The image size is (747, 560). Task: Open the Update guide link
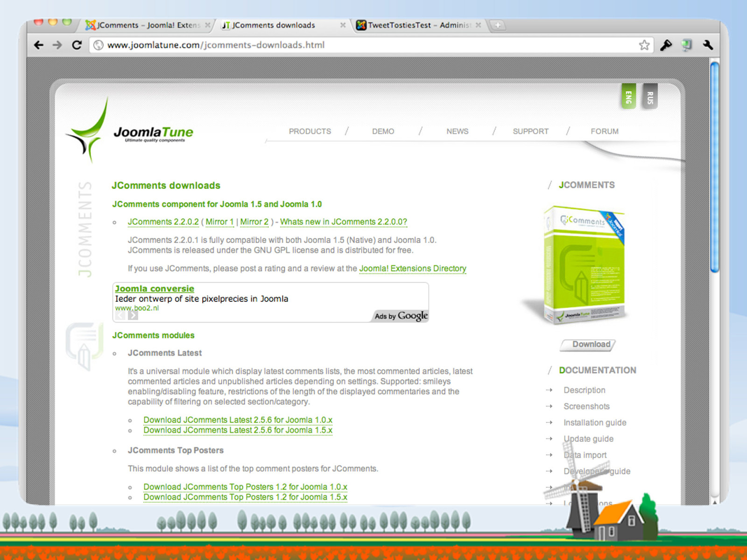(x=588, y=439)
